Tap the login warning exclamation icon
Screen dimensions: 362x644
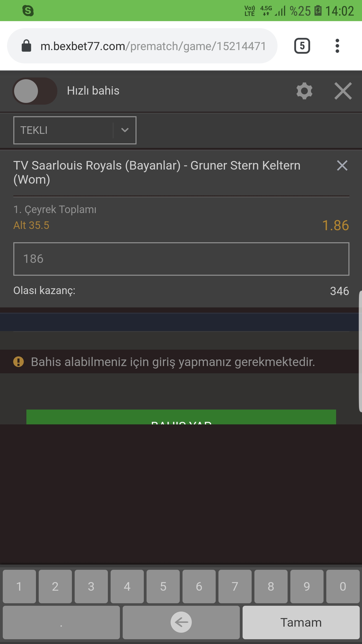pos(18,362)
